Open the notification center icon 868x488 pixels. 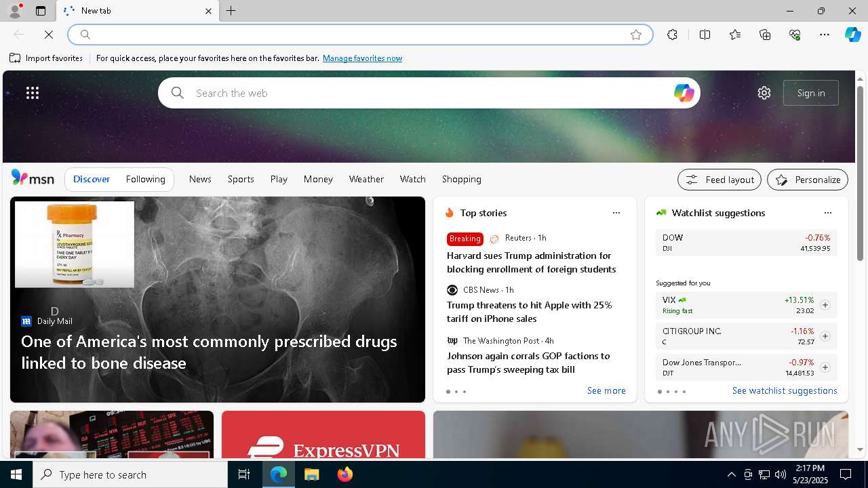click(x=846, y=474)
